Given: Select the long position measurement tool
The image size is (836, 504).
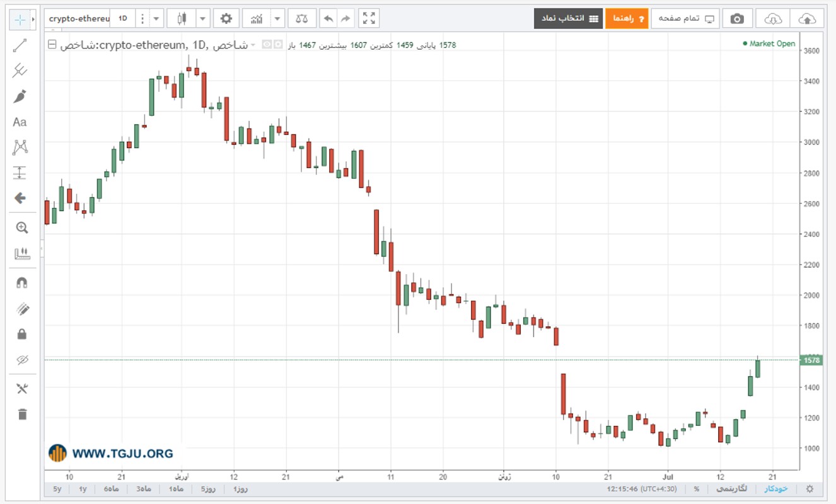Looking at the screenshot, I should [20, 173].
